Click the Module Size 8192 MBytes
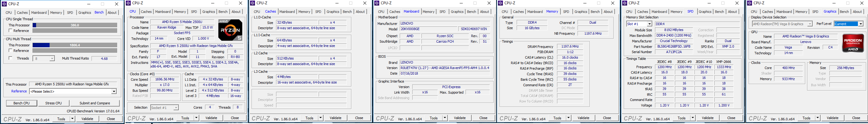 674,30
